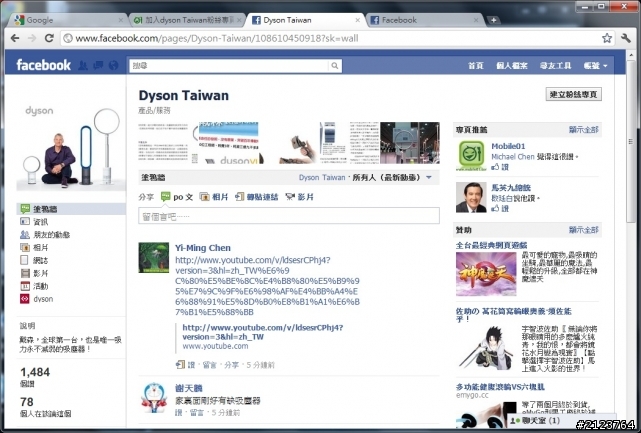Screen dimensions: 641x433
Task: Open notifications globe icon
Action: pos(113,65)
